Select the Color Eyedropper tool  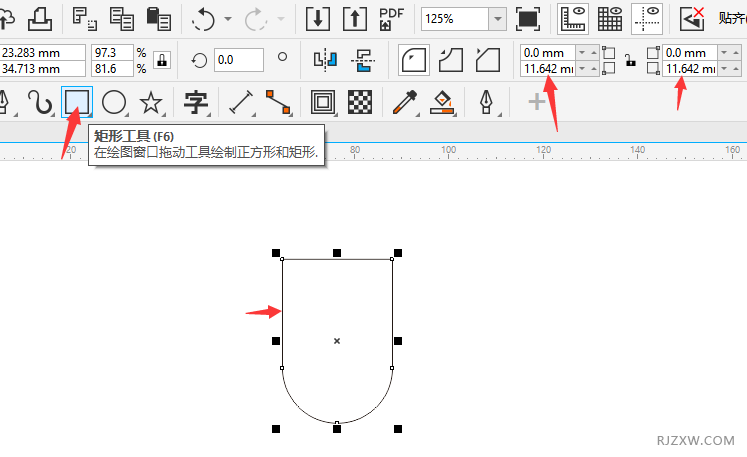click(x=405, y=102)
